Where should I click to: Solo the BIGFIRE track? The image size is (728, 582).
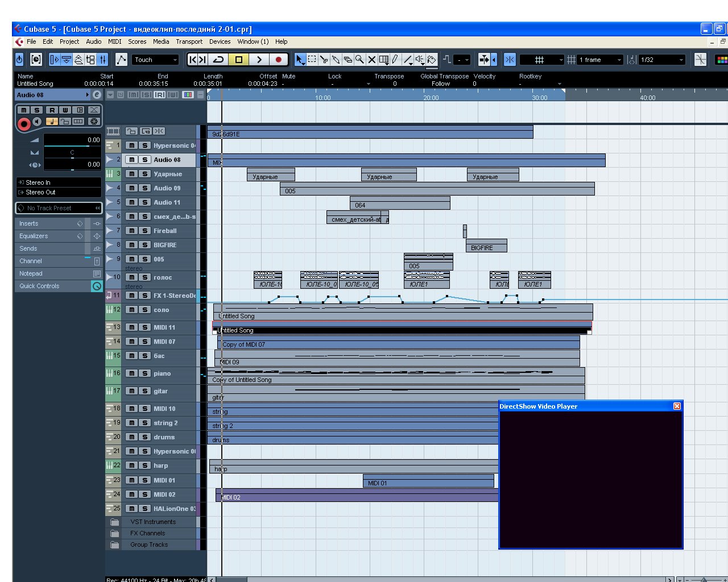pos(145,245)
